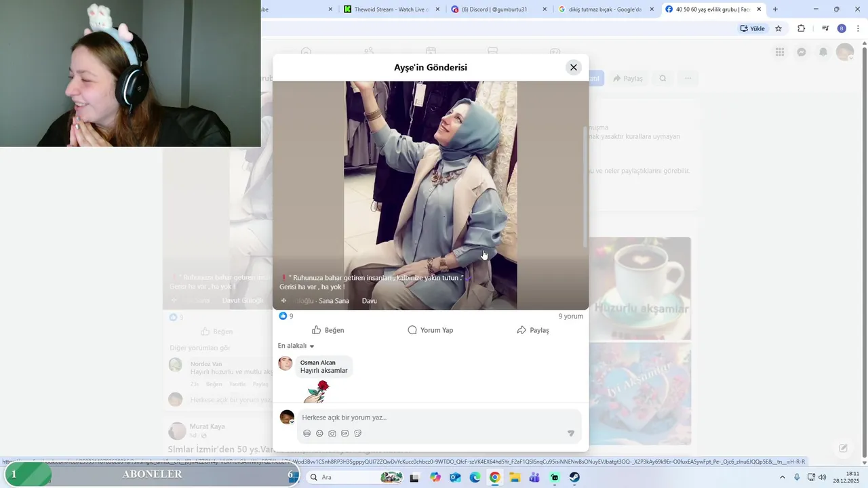Click the Chrome taskbar icon
The image size is (868, 488).
point(495,477)
